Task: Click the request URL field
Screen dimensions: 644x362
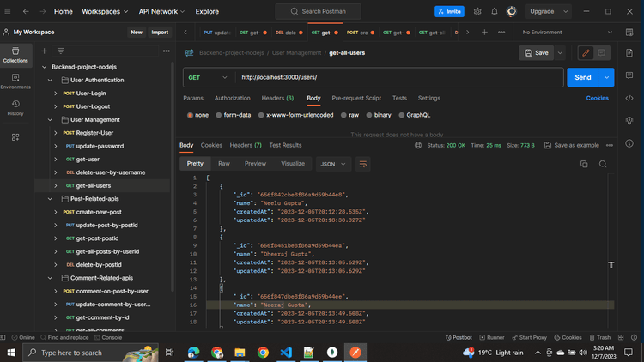Action: [399, 77]
